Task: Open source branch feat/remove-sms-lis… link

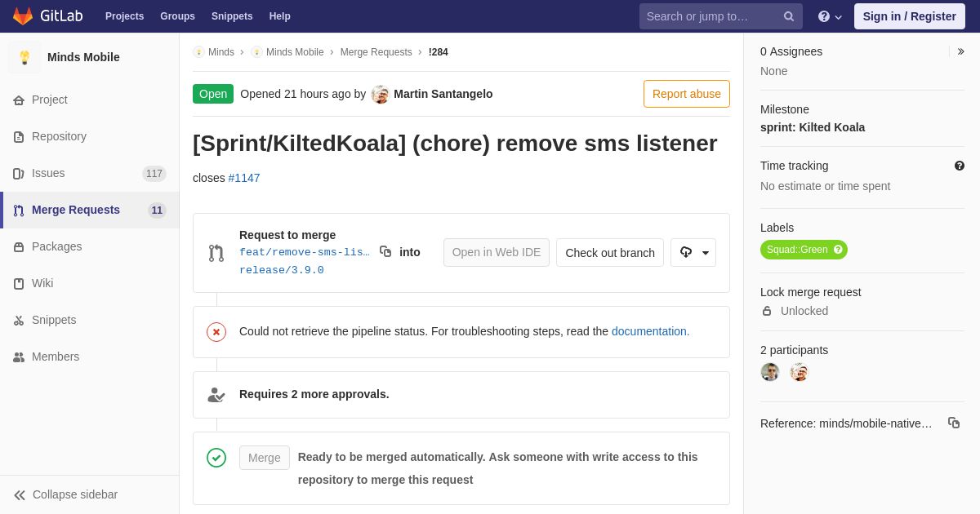Action: (305, 252)
